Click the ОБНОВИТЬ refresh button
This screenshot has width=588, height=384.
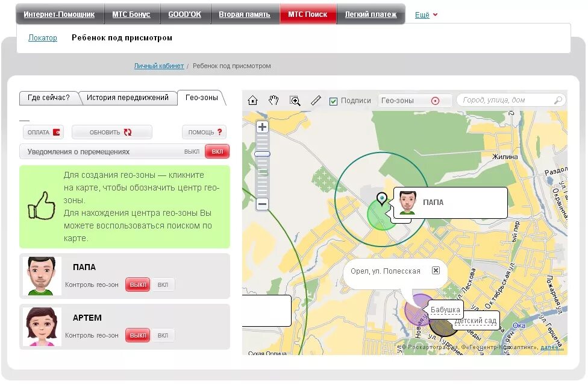point(111,132)
